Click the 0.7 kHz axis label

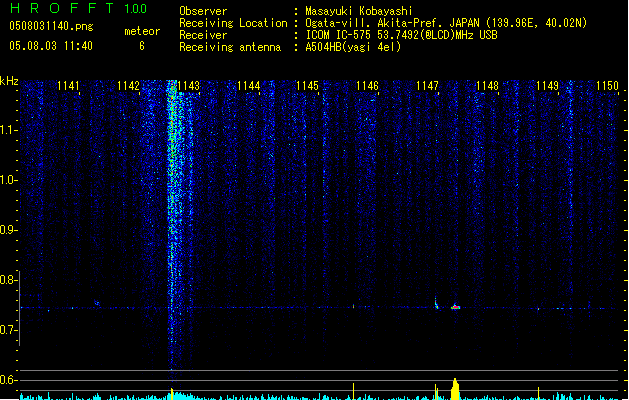[x=9, y=330]
